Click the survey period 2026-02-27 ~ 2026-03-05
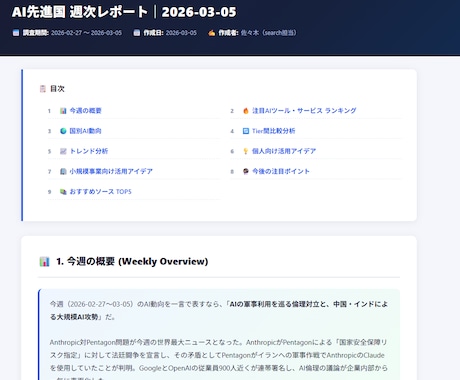This screenshot has height=380, width=460. [86, 33]
